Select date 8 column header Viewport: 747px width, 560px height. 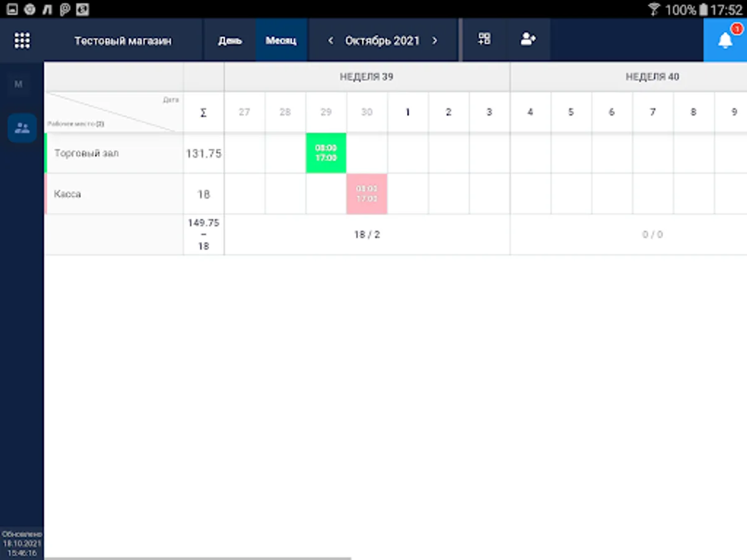pos(693,113)
